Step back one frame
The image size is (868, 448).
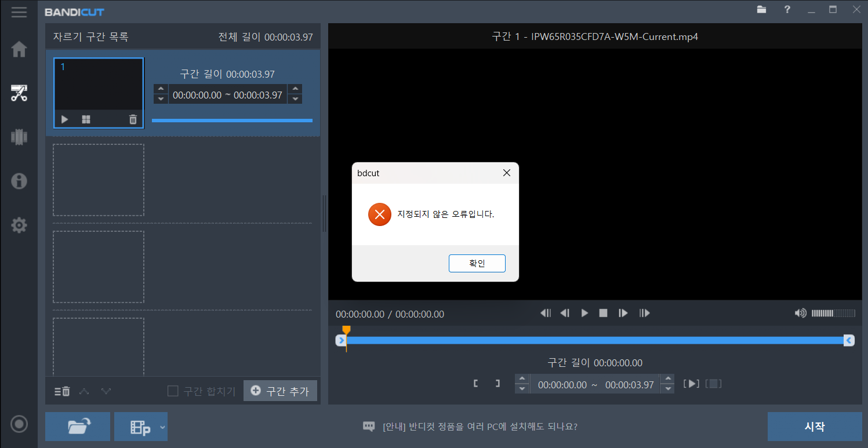click(565, 313)
